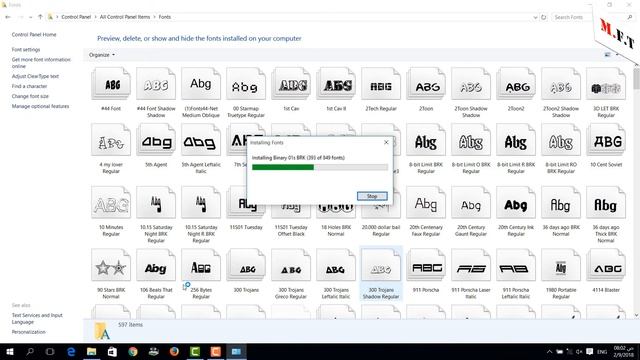
Task: Click the 597 items status text
Action: click(131, 325)
